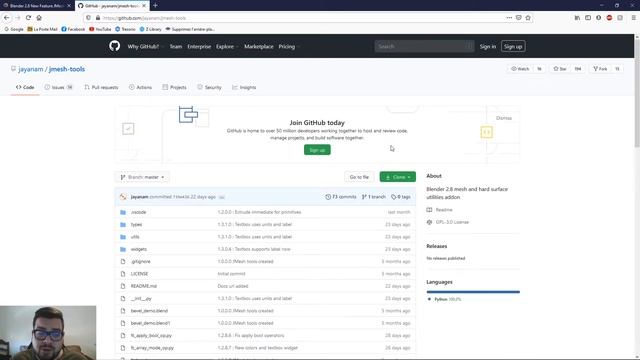Open the bevel_demo.blend file
Image resolution: width=640 pixels, height=360 pixels.
pyautogui.click(x=149, y=311)
